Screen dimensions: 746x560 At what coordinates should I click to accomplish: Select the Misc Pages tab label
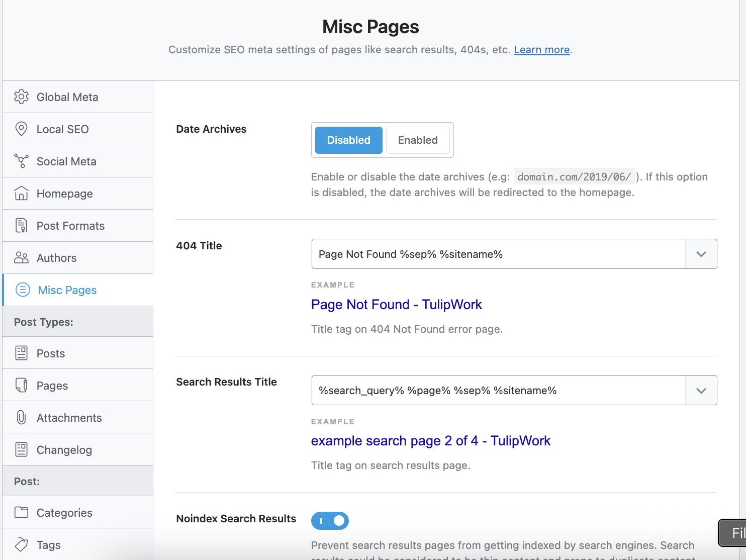pos(67,290)
